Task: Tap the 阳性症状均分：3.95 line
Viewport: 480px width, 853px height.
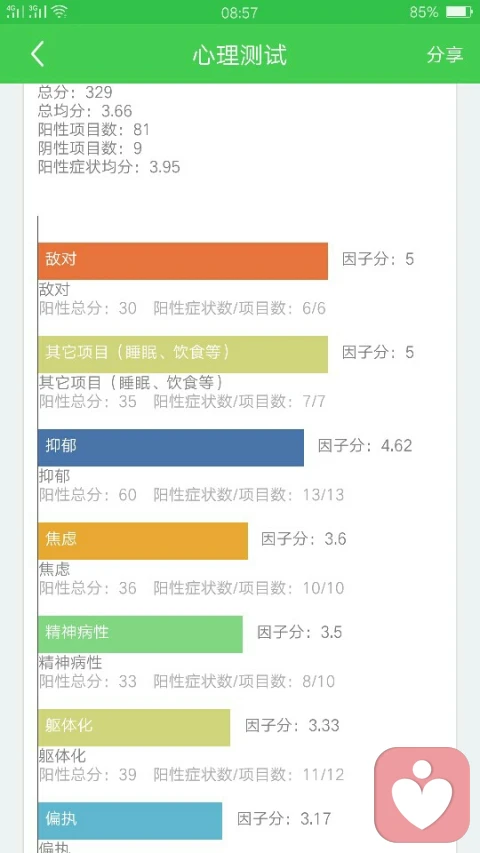Action: (x=109, y=167)
